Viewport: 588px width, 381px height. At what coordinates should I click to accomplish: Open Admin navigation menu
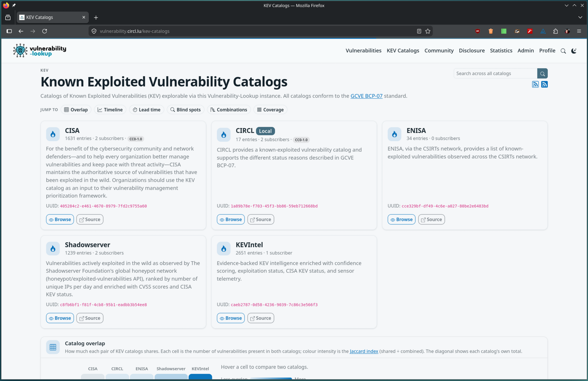(x=525, y=51)
